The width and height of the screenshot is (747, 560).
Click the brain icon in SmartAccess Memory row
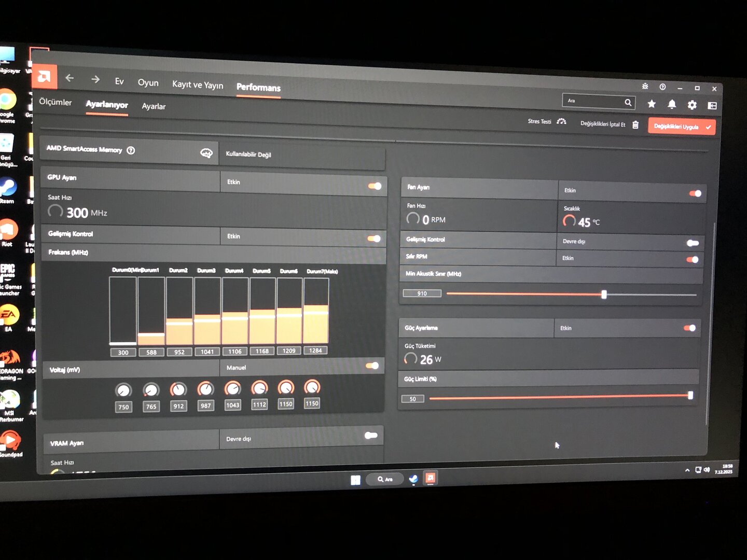click(206, 153)
